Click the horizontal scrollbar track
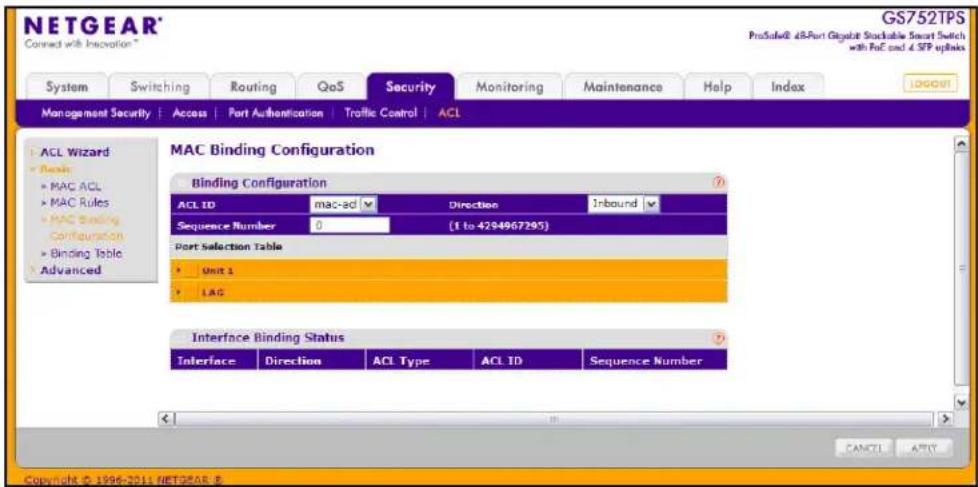This screenshot has height=487, width=978. (555, 417)
